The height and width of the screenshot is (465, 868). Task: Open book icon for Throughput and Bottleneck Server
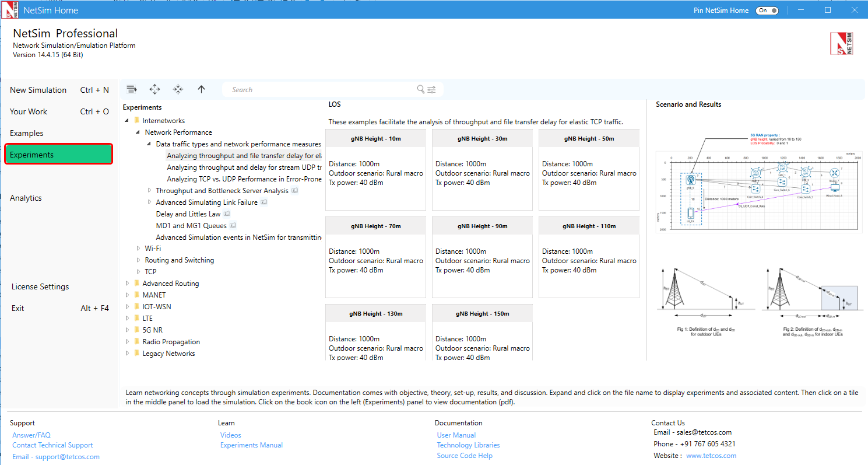295,191
